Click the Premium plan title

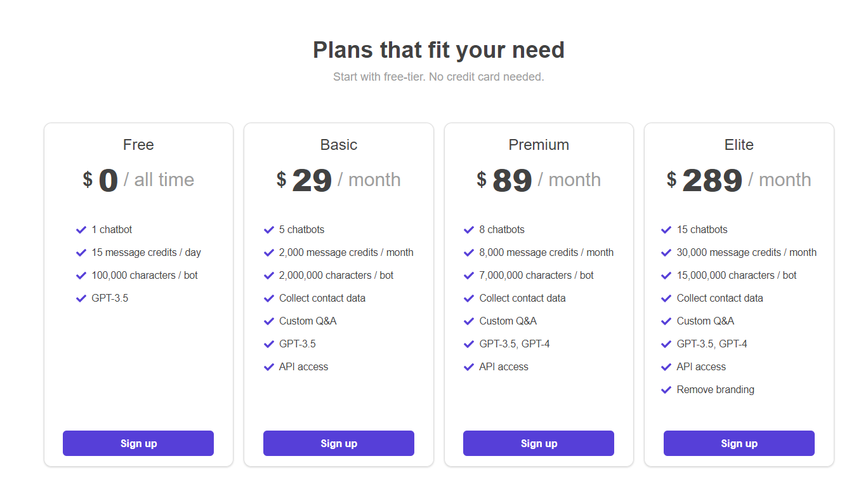[x=539, y=145]
